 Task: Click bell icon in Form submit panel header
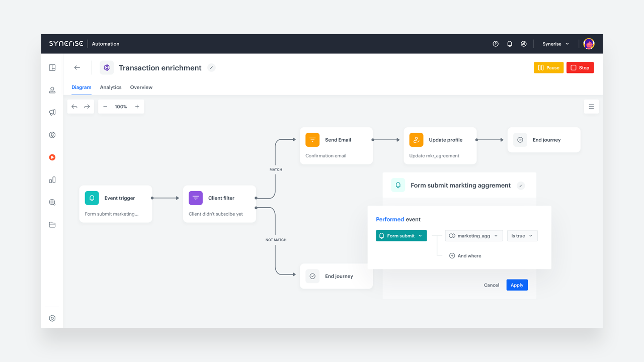click(x=398, y=185)
